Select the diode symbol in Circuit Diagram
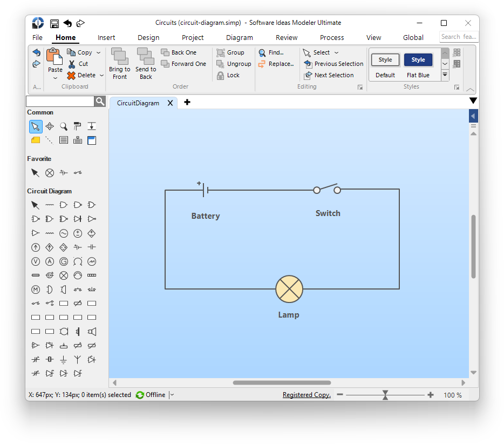Viewport: 504px width, 444px height. 78,219
